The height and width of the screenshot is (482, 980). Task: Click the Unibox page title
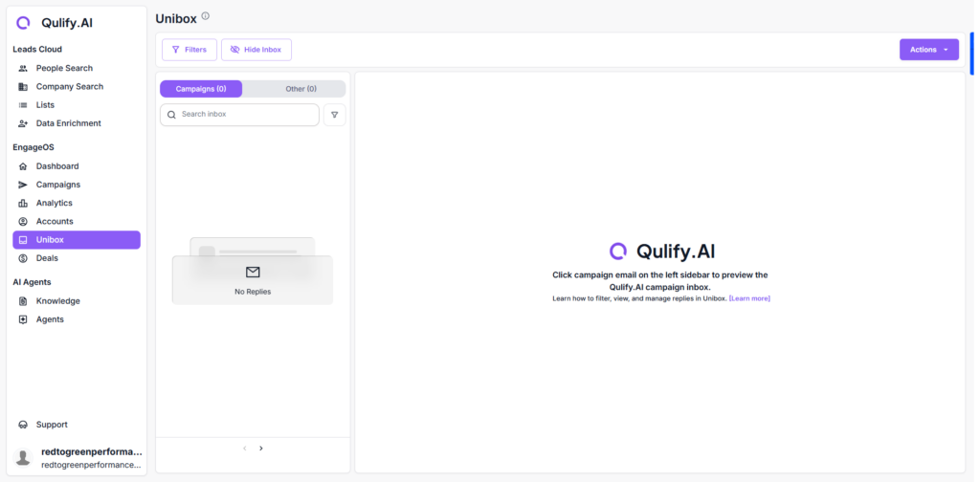[176, 19]
